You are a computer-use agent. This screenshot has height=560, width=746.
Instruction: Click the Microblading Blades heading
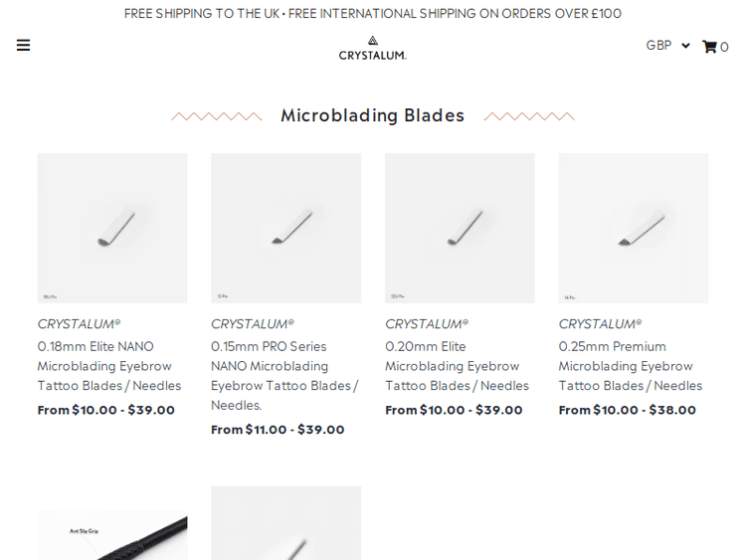click(x=372, y=115)
